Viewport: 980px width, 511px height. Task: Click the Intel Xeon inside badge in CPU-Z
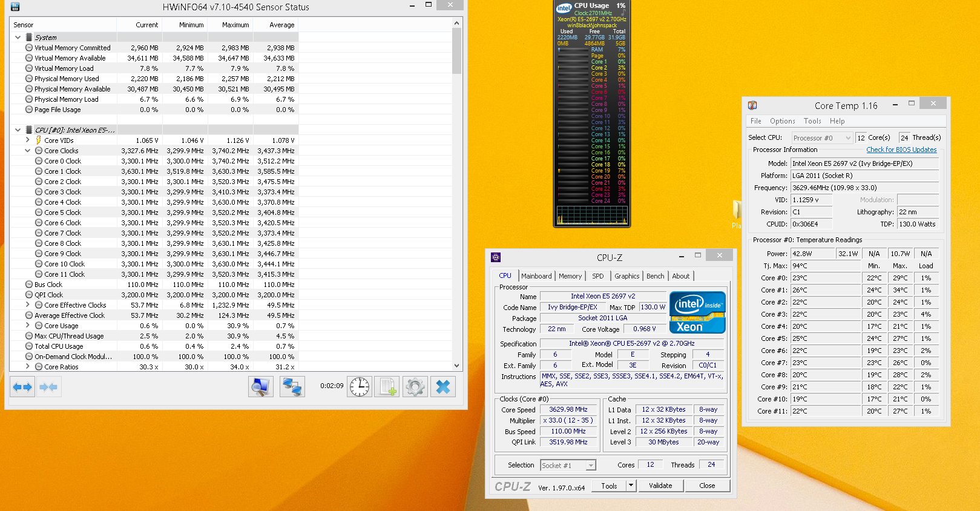[697, 312]
